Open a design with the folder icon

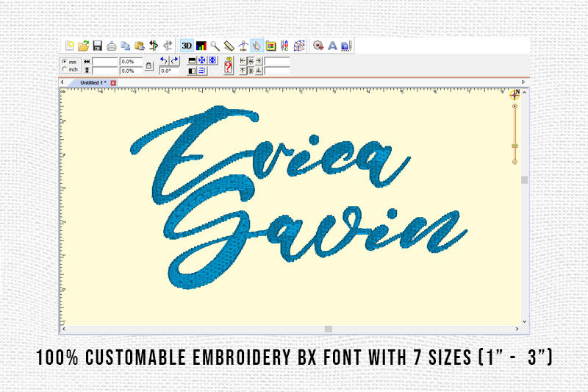tap(83, 46)
